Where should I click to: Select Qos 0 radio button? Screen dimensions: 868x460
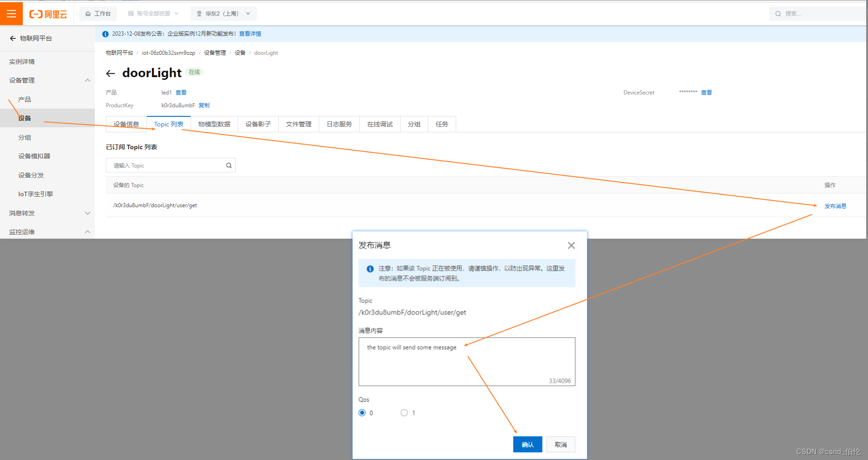coord(362,413)
